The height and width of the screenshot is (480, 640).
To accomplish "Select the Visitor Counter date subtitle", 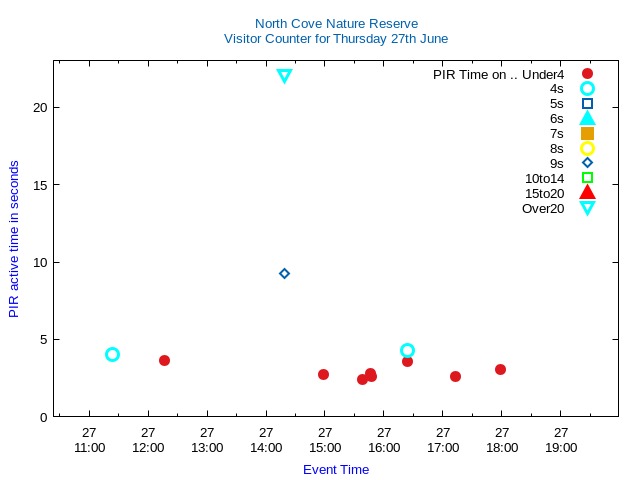I will tap(336, 38).
